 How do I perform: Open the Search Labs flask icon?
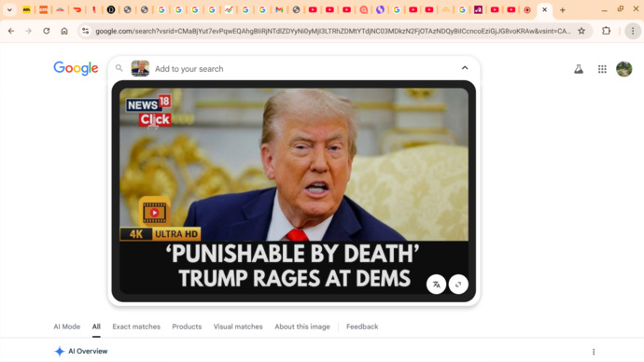tap(579, 69)
